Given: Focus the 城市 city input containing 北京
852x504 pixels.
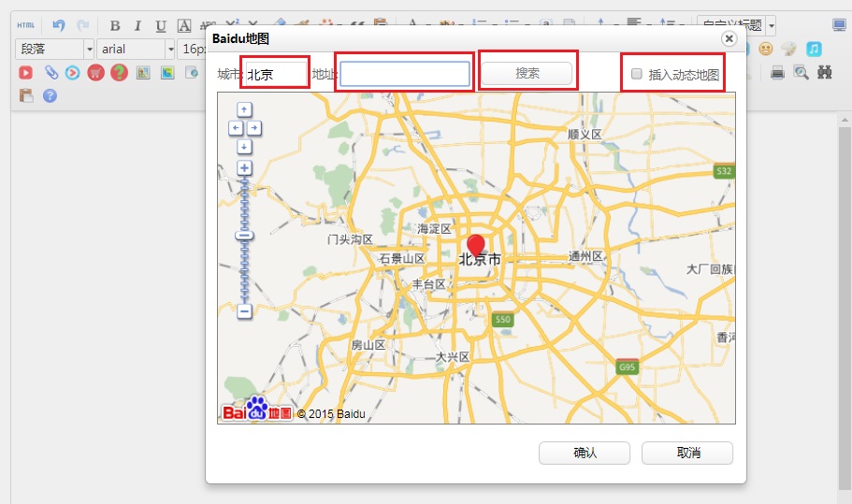Looking at the screenshot, I should (x=276, y=75).
